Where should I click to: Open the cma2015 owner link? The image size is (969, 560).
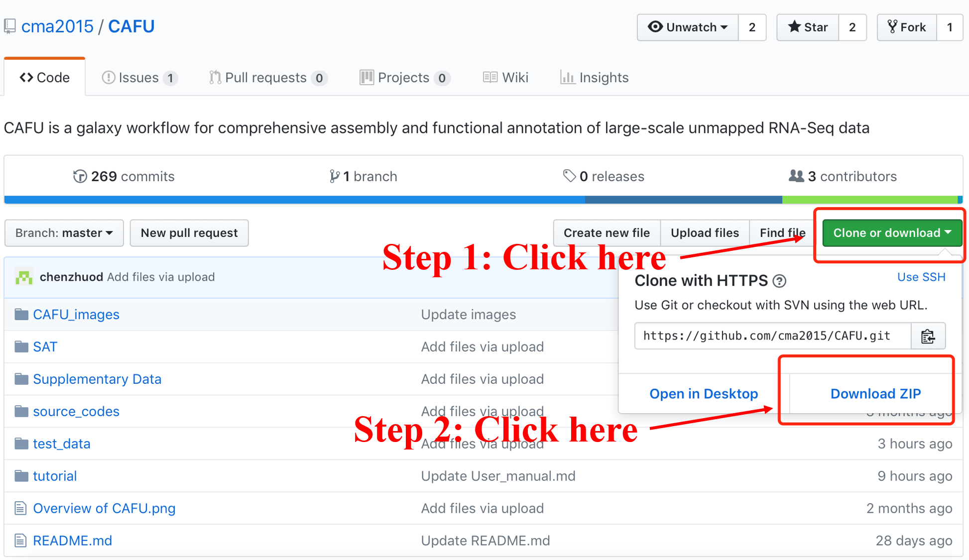pos(57,26)
